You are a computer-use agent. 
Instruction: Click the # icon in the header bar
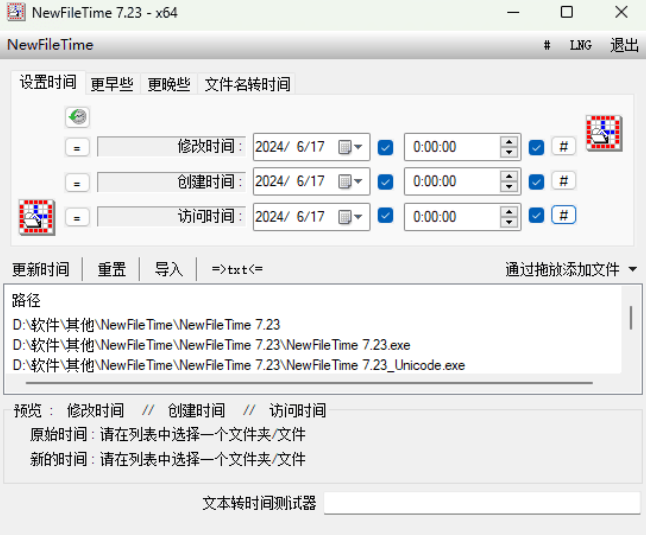point(547,45)
